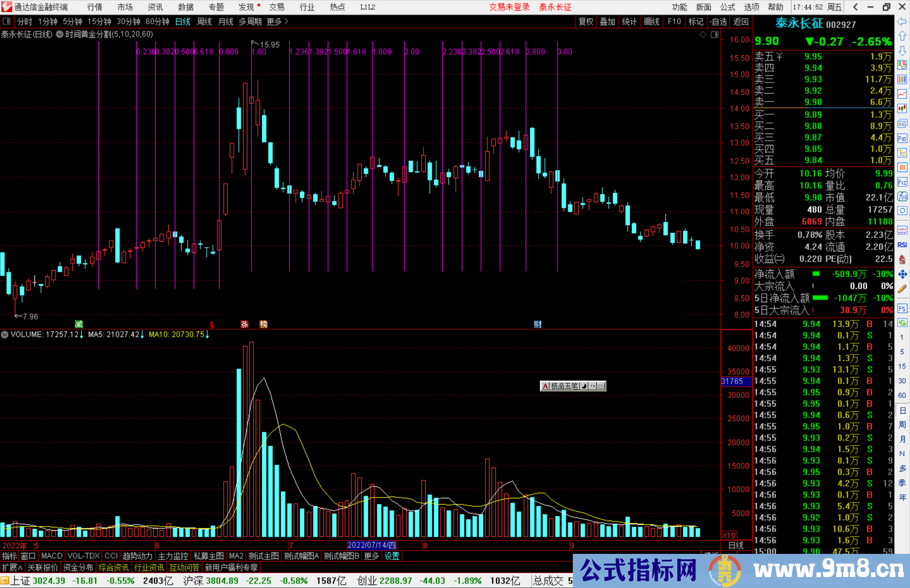Click the 2022/07/14 date label on timeline
Viewport: 910px width, 588px height.
[371, 545]
